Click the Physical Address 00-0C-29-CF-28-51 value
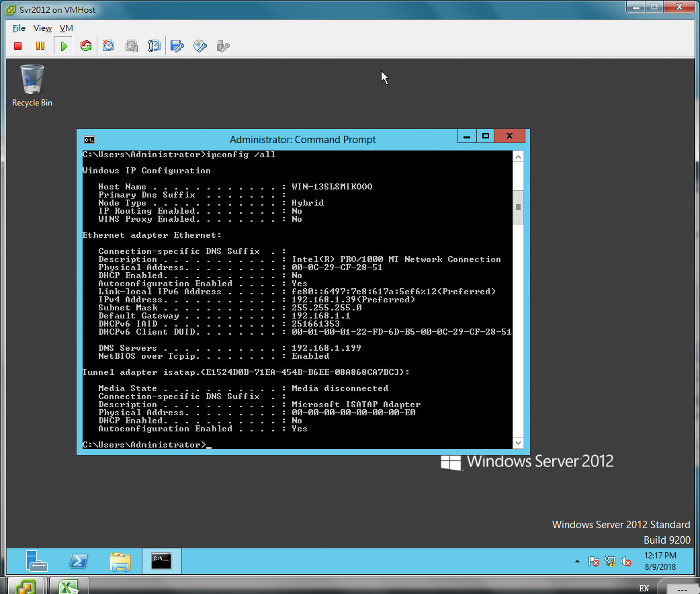Image resolution: width=700 pixels, height=594 pixels. pos(337,267)
